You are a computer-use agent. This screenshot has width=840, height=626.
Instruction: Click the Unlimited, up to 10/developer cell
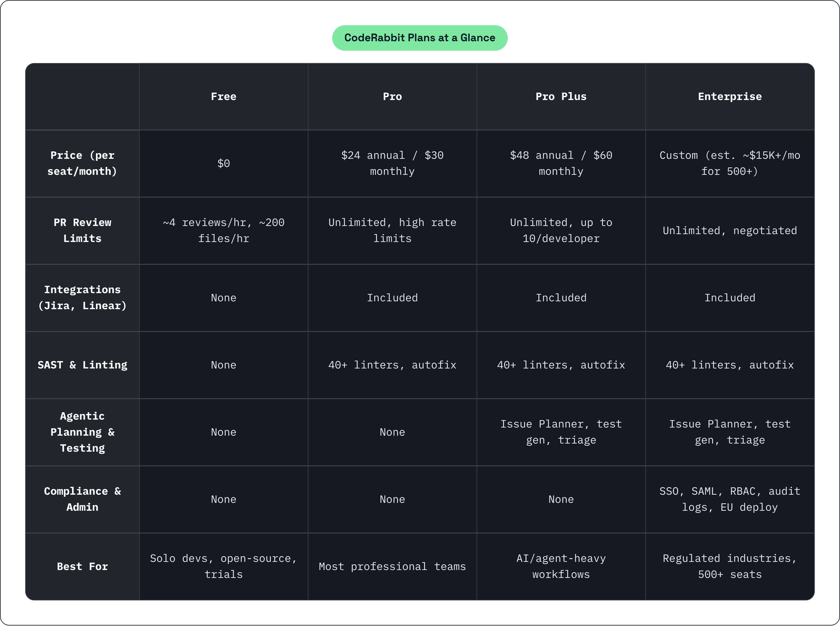coord(561,230)
